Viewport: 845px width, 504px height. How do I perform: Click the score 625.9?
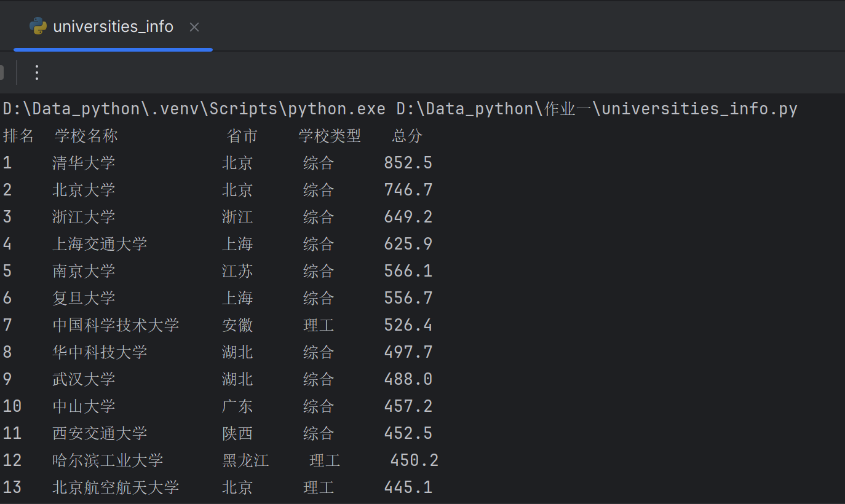(x=408, y=244)
